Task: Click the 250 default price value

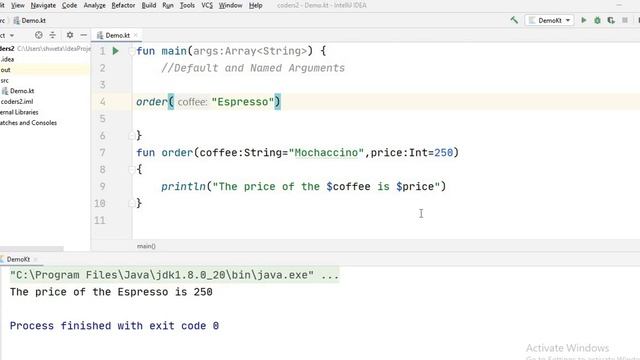Action: pos(443,153)
